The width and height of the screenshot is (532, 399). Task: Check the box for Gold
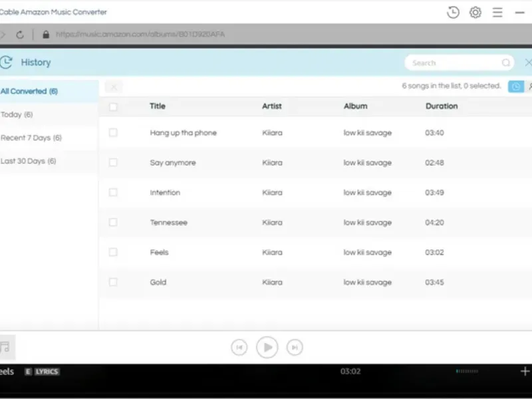click(113, 282)
